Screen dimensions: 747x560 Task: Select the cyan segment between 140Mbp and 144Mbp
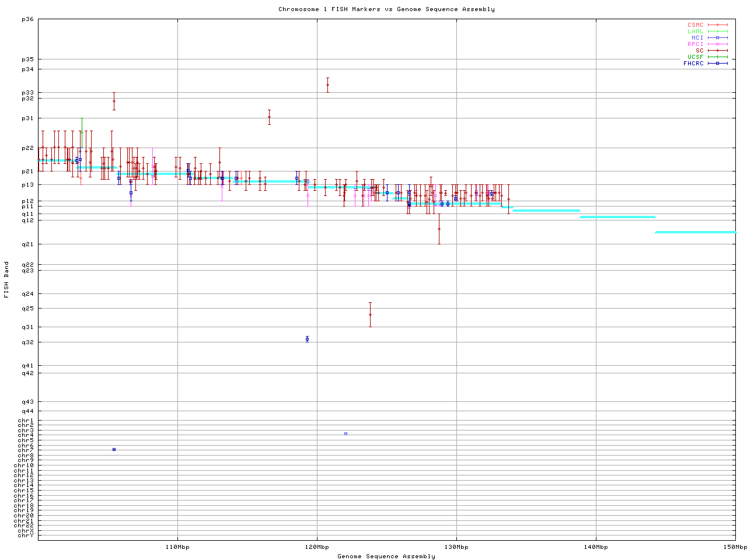click(617, 217)
